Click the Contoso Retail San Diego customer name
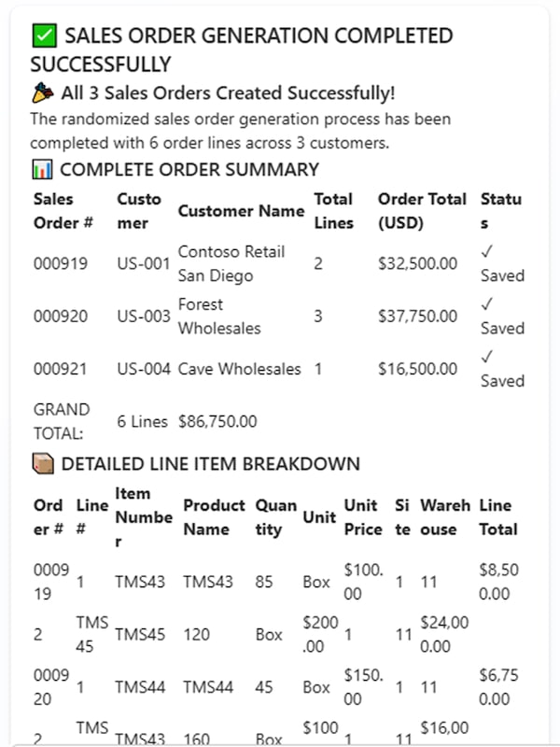This screenshot has width=560, height=747. pos(231,263)
